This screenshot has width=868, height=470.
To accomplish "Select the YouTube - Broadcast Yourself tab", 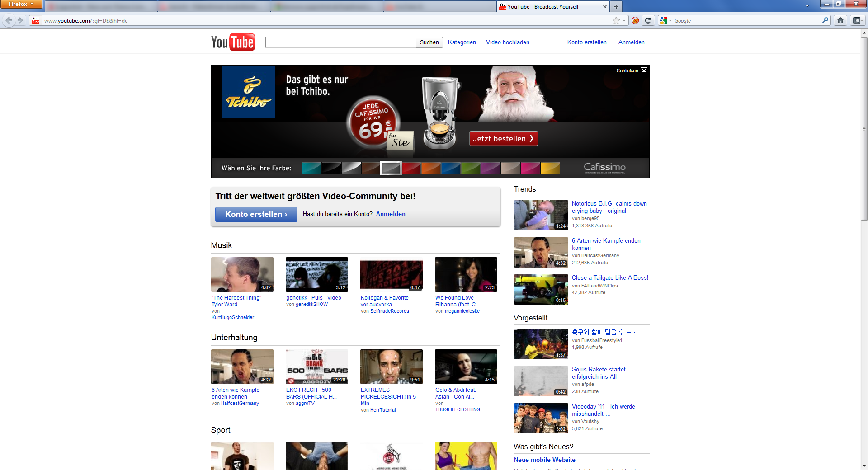I will click(553, 7).
